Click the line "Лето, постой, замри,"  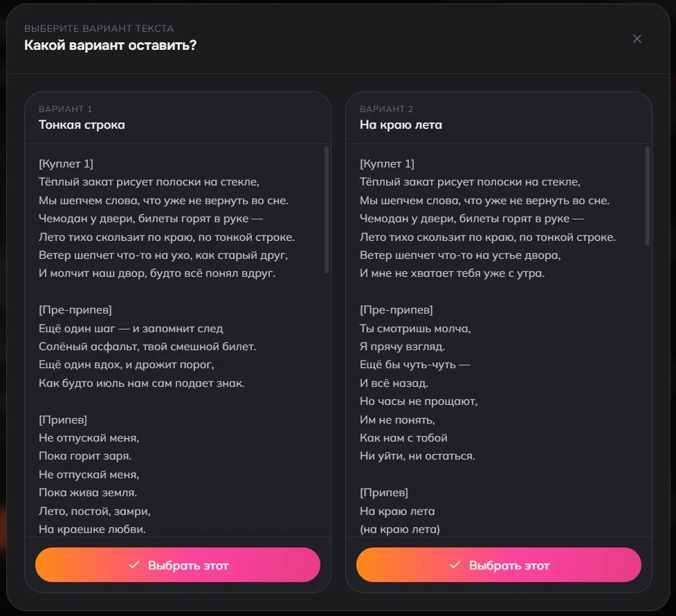point(94,511)
